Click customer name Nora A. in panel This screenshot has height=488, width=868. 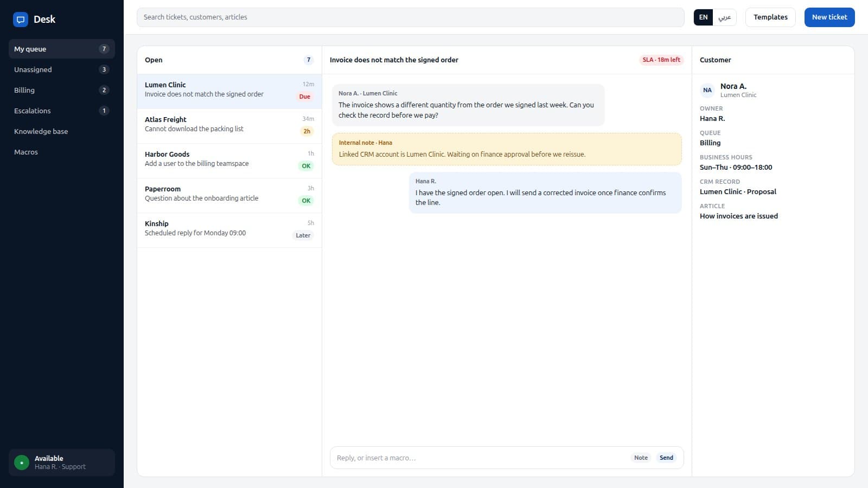pos(733,86)
